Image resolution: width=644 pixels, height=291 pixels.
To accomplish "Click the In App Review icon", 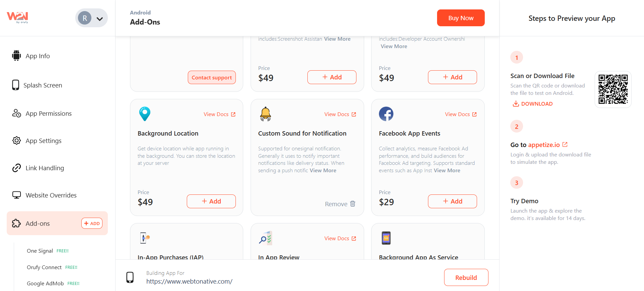I will click(x=265, y=238).
